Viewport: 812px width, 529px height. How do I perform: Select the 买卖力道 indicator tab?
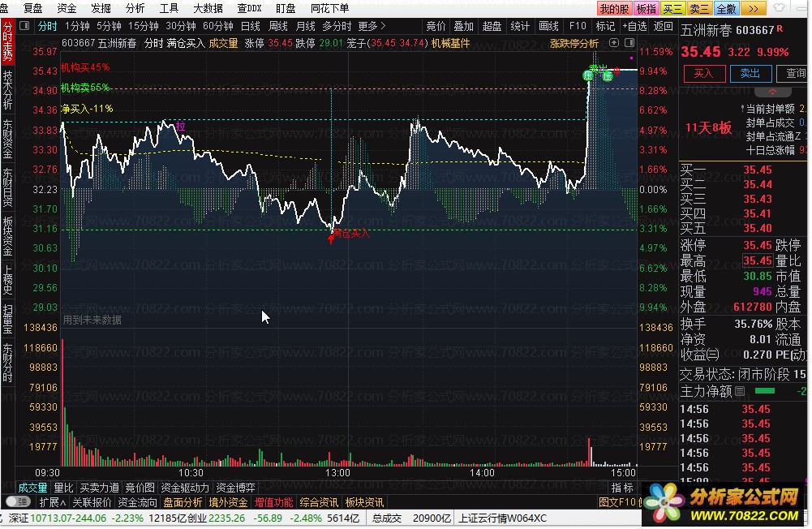pyautogui.click(x=100, y=488)
